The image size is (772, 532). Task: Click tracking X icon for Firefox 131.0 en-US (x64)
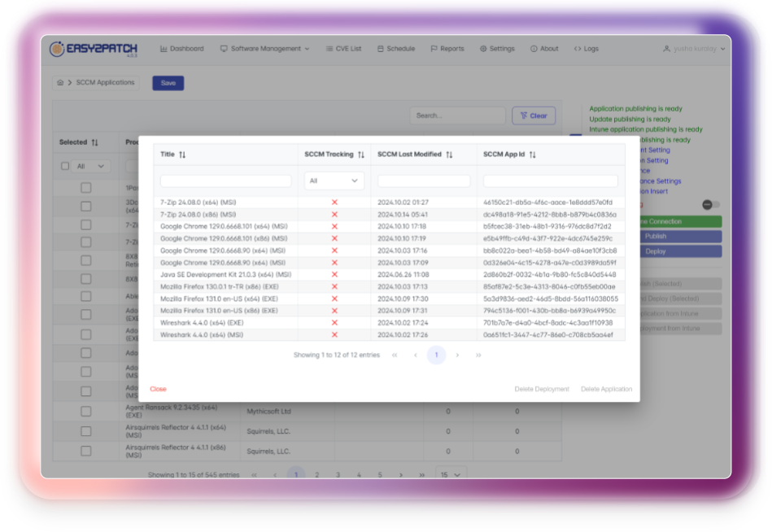[x=334, y=299]
